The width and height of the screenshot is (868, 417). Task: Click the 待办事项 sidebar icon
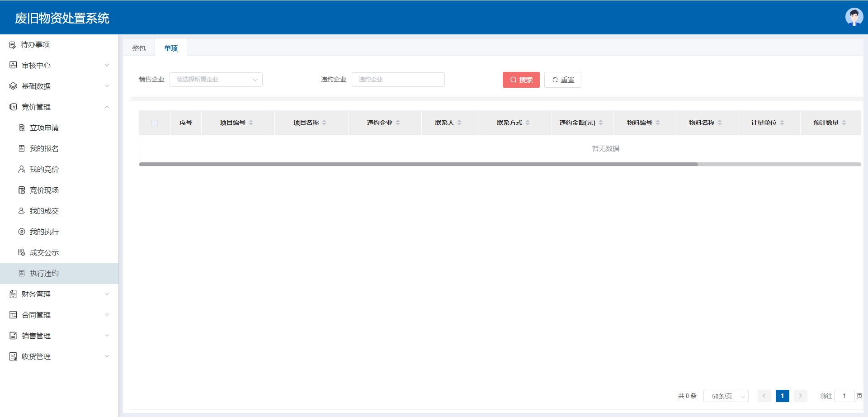click(13, 45)
